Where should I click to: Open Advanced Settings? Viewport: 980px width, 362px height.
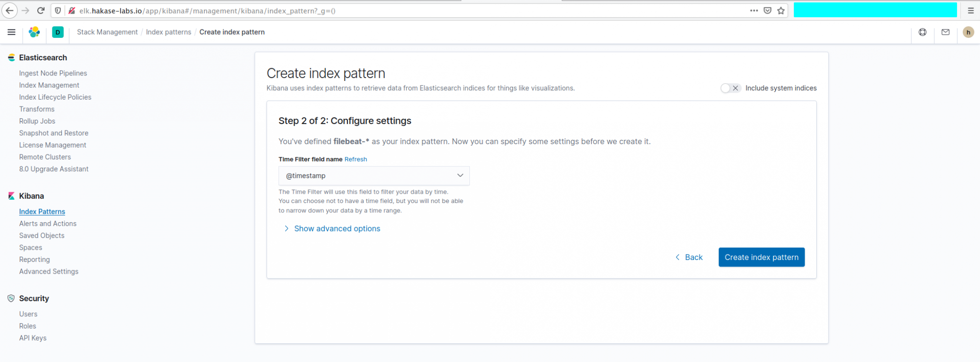click(49, 271)
